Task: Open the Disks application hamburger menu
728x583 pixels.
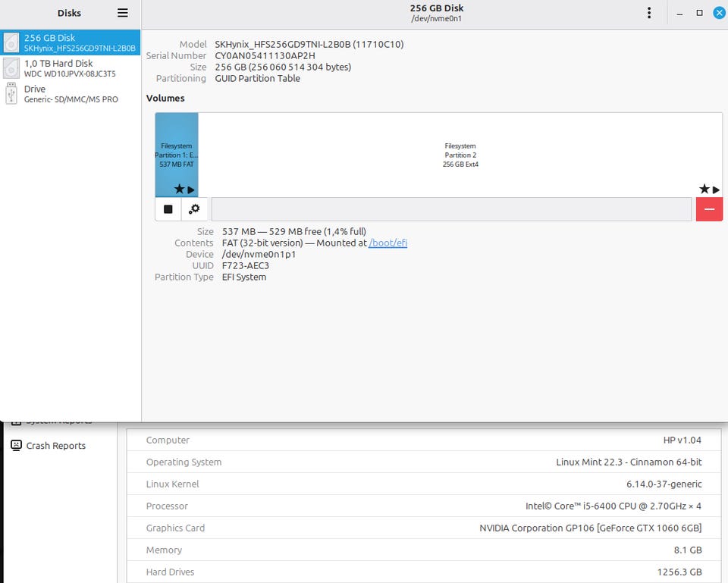Action: pyautogui.click(x=123, y=13)
